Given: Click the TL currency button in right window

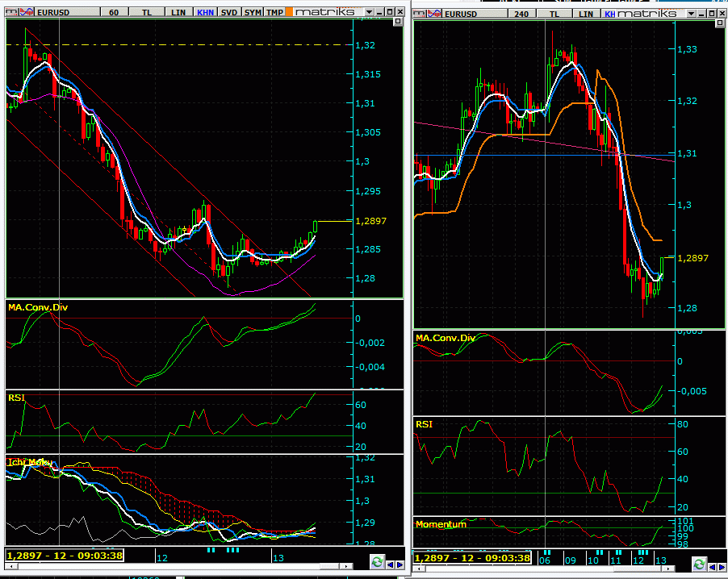Looking at the screenshot, I should pos(554,12).
